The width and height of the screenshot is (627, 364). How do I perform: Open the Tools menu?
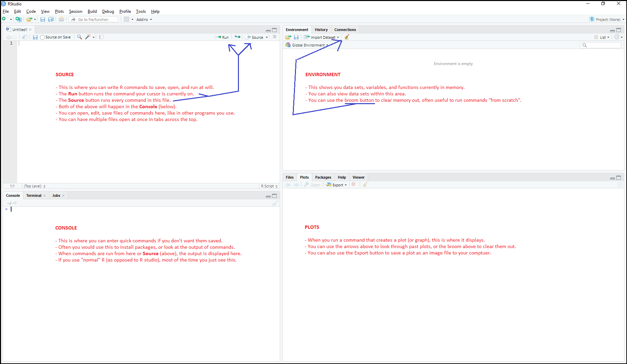141,11
